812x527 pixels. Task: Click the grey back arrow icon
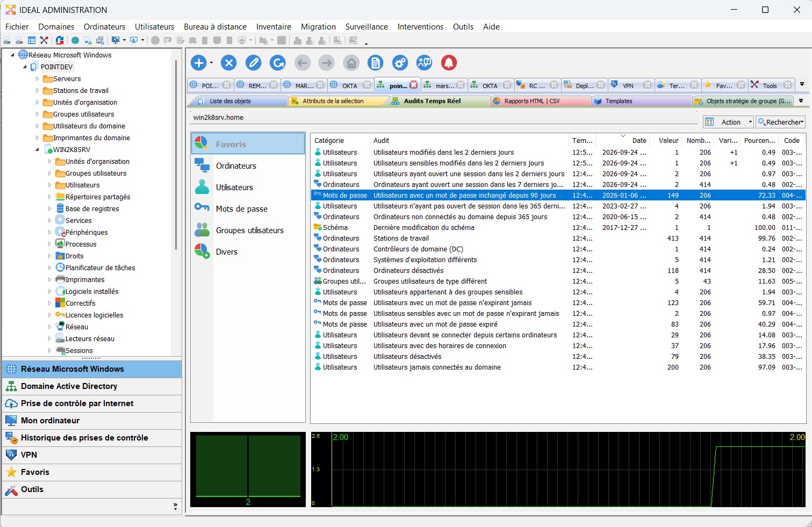303,63
